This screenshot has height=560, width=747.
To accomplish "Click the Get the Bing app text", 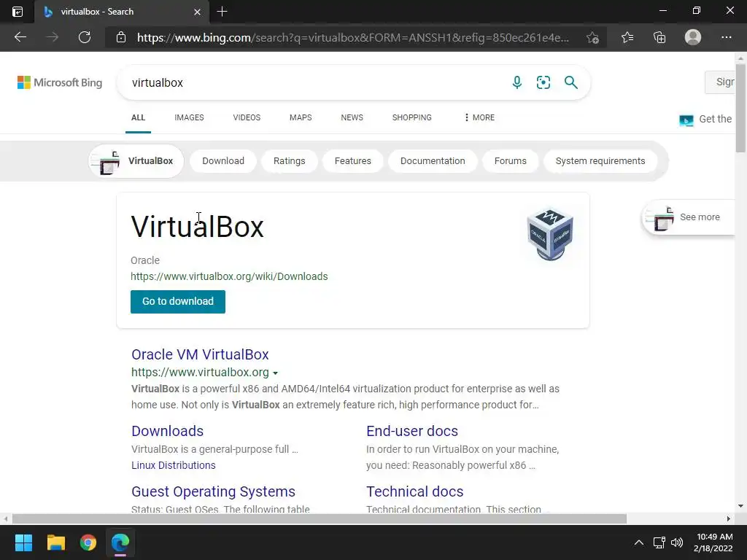I will pyautogui.click(x=715, y=119).
